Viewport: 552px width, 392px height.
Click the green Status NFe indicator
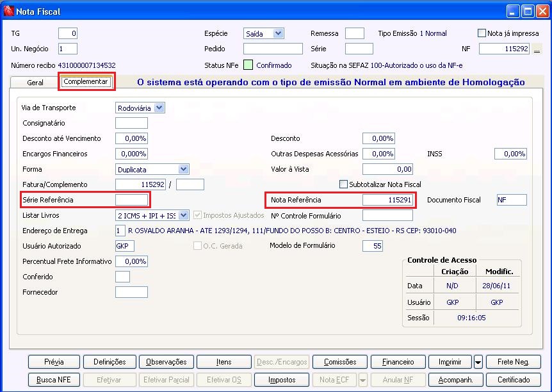coord(248,65)
